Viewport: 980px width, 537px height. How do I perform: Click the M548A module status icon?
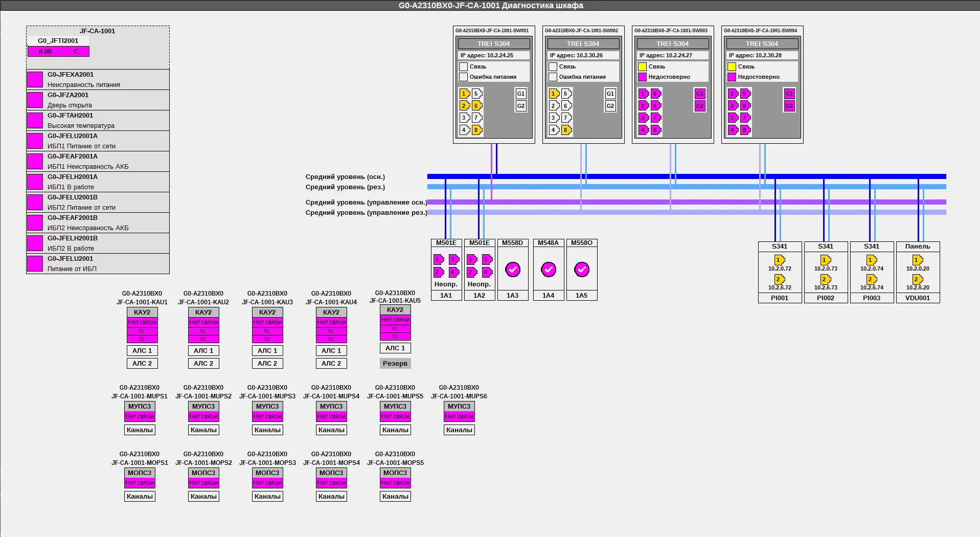pyautogui.click(x=549, y=270)
